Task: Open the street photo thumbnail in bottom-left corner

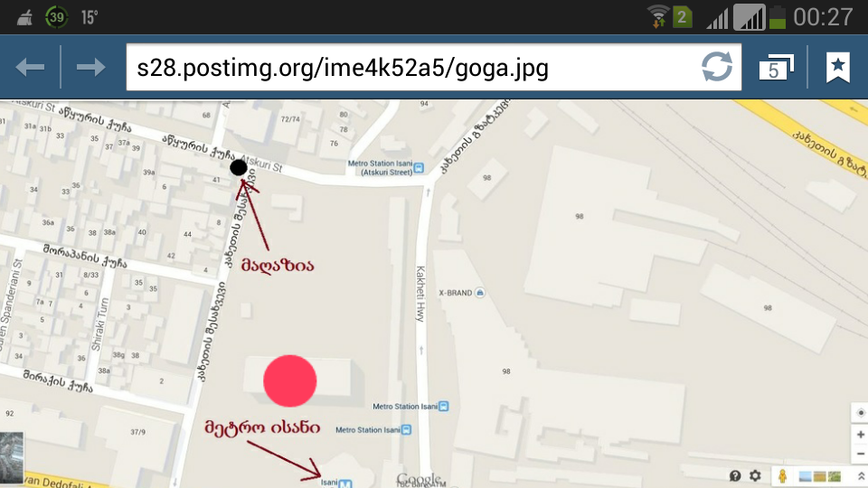Action: [12, 458]
